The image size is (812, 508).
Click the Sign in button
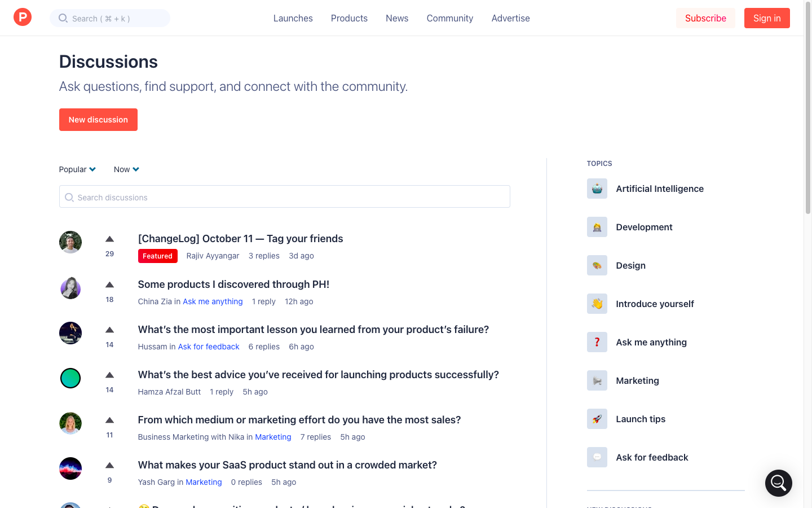(767, 18)
